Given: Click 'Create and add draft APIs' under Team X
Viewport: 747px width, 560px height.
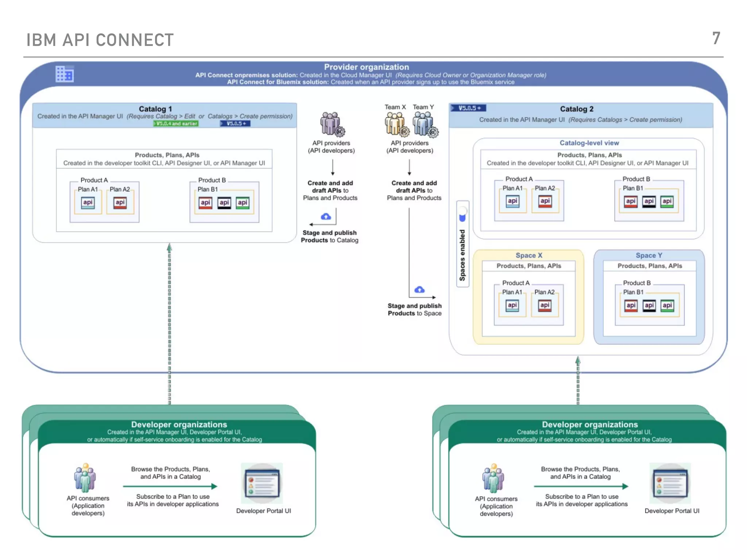Looking at the screenshot, I should pos(414,187).
